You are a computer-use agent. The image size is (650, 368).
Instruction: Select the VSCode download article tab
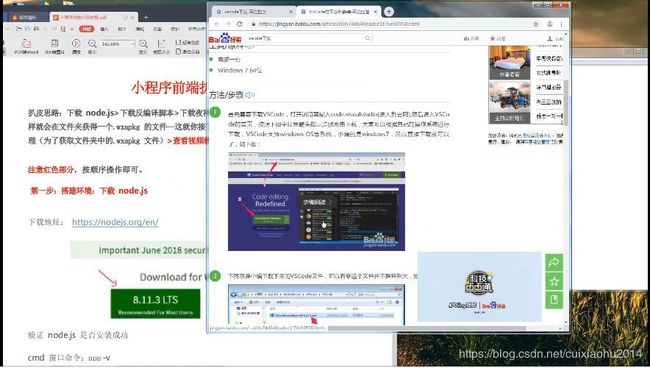[x=338, y=12]
